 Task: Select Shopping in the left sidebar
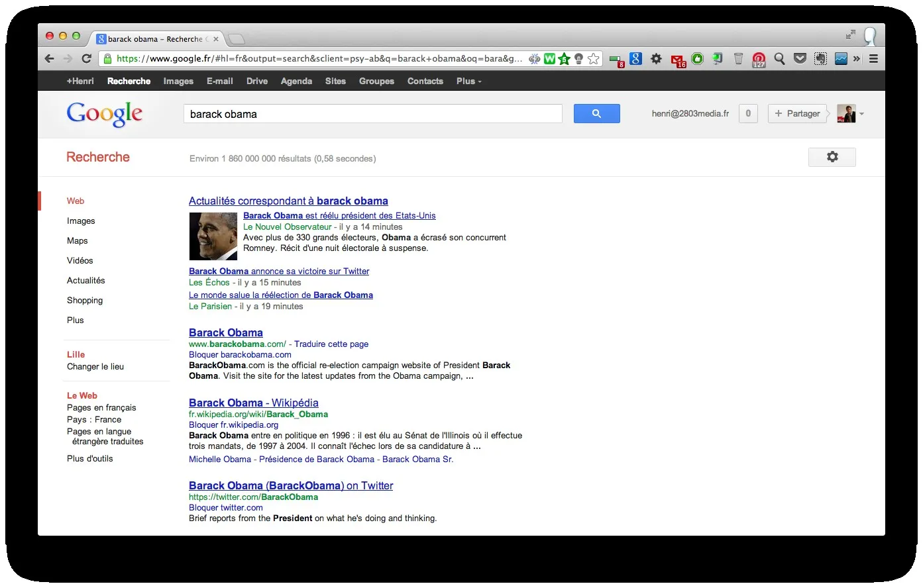click(x=85, y=301)
